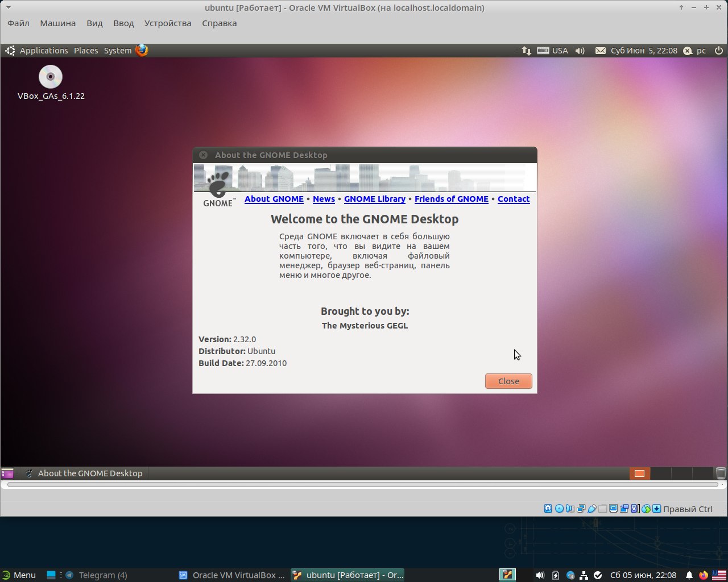Open the Ввод menu
The image size is (728, 582).
pyautogui.click(x=123, y=23)
